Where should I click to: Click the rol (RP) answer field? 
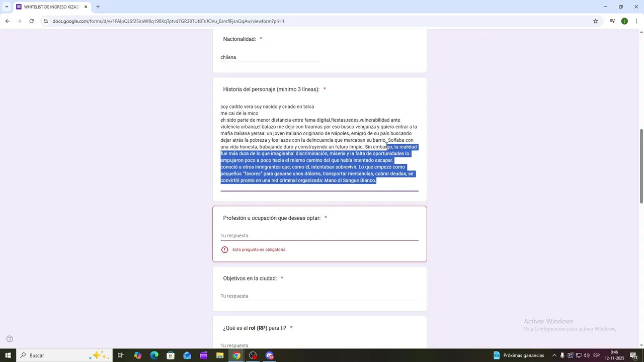(319, 345)
